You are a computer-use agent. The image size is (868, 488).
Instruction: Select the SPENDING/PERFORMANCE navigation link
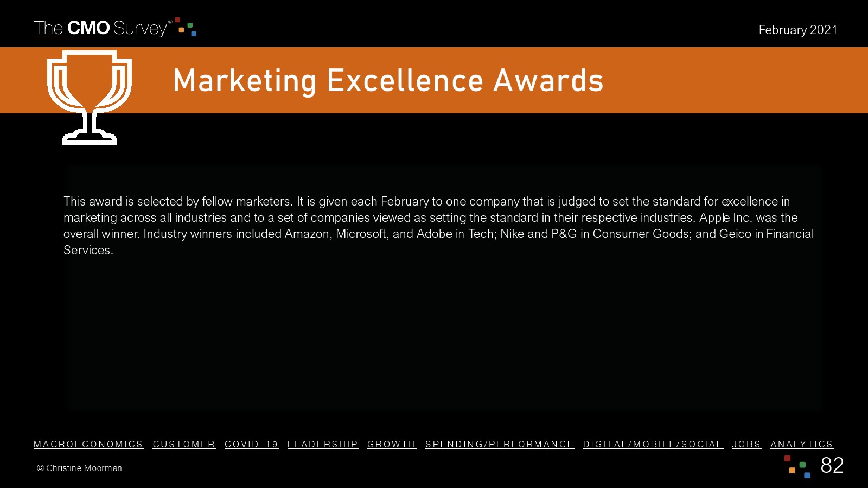point(500,444)
